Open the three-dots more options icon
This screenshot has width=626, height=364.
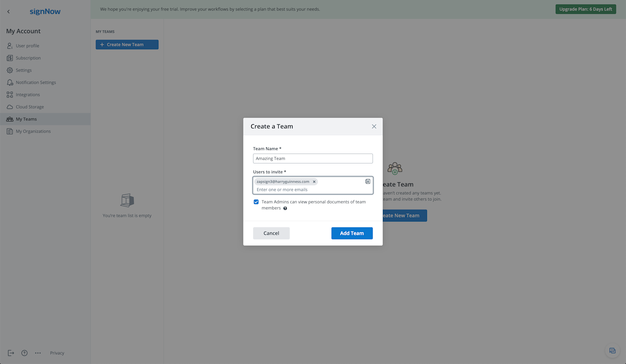(38, 353)
